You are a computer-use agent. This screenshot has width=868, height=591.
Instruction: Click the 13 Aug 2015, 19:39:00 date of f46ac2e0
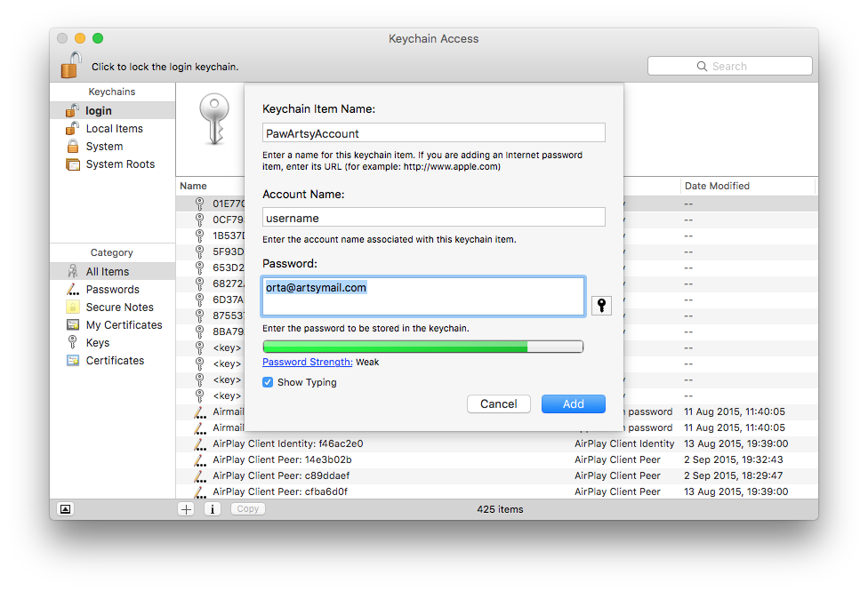pyautogui.click(x=735, y=443)
